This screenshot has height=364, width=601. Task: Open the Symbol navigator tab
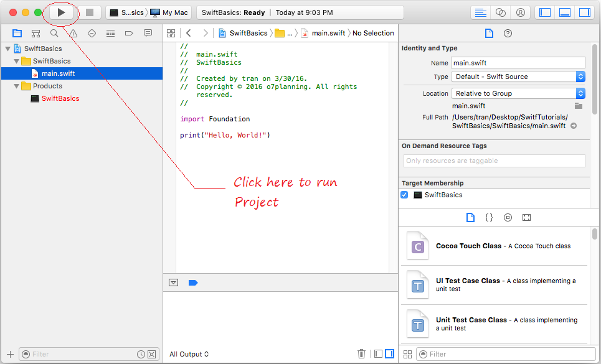tap(35, 34)
